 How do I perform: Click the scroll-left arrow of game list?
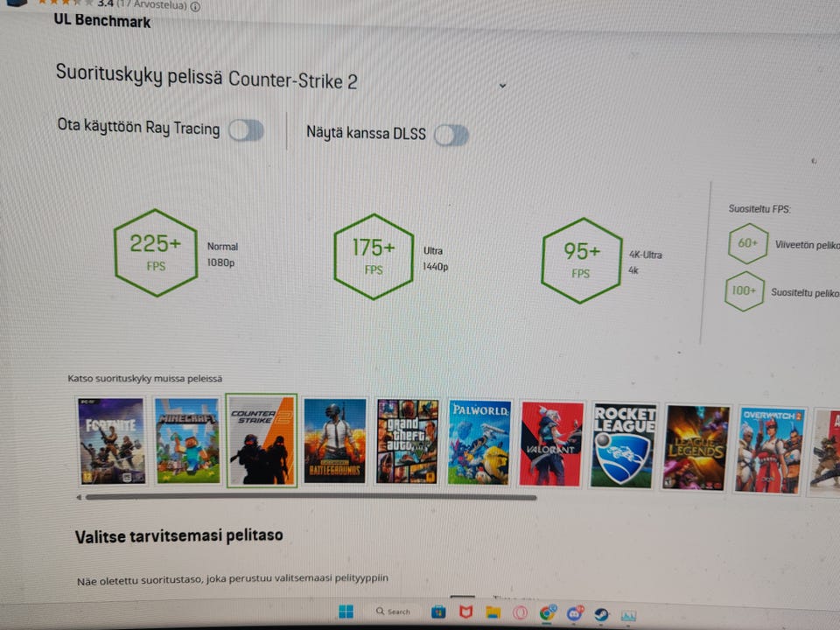click(79, 497)
